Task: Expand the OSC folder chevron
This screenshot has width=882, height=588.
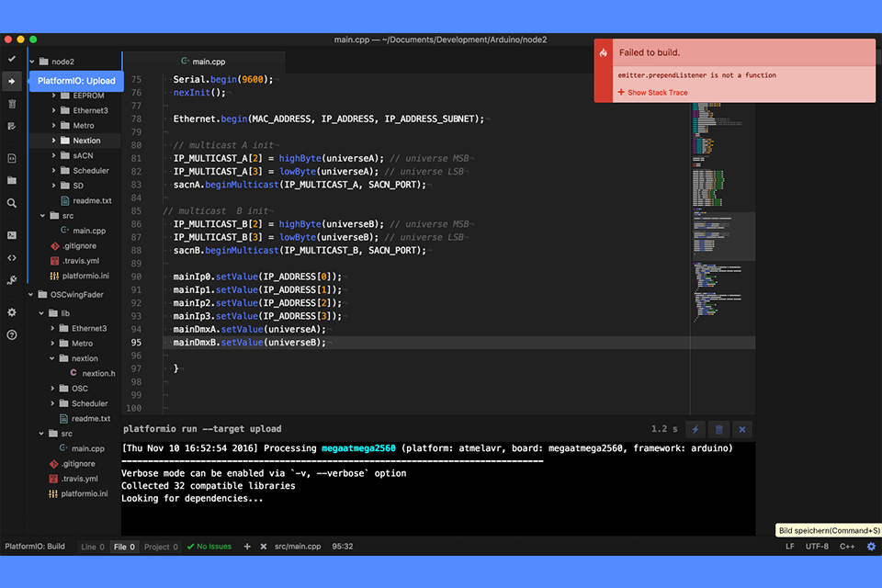Action: [x=52, y=389]
